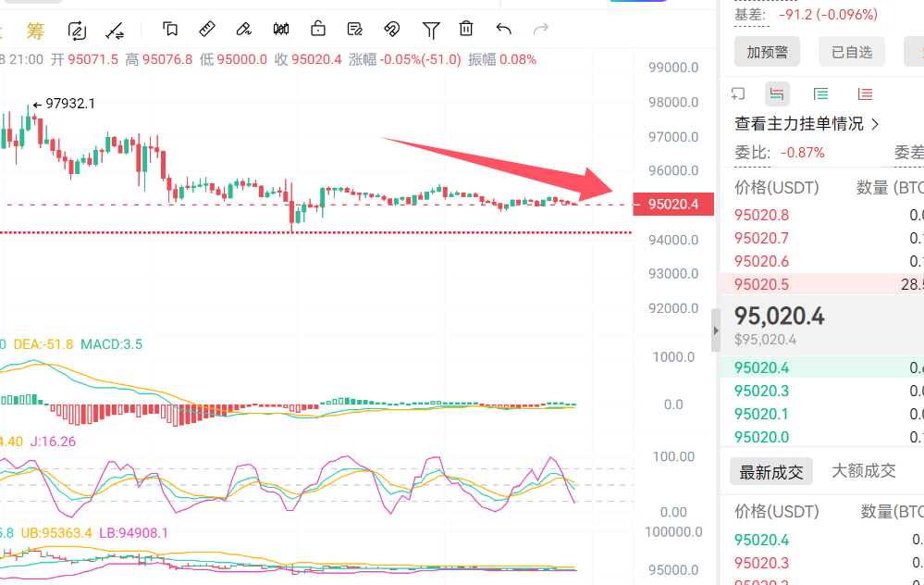
Task: Show only sell orders in order book
Action: pyautogui.click(x=865, y=93)
